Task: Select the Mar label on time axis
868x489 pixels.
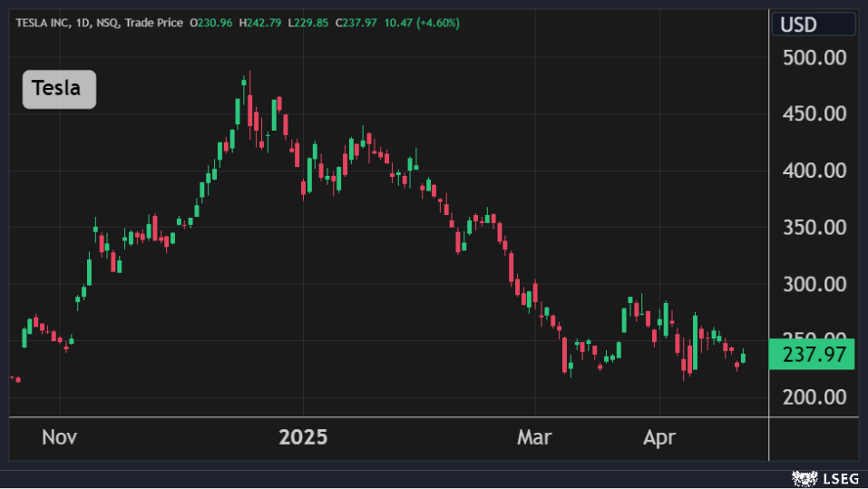Action: point(534,438)
